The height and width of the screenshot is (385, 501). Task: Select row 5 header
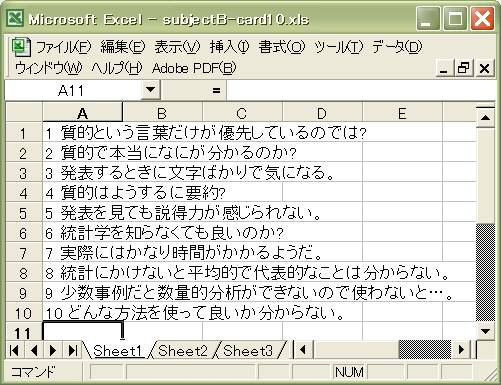[x=23, y=213]
